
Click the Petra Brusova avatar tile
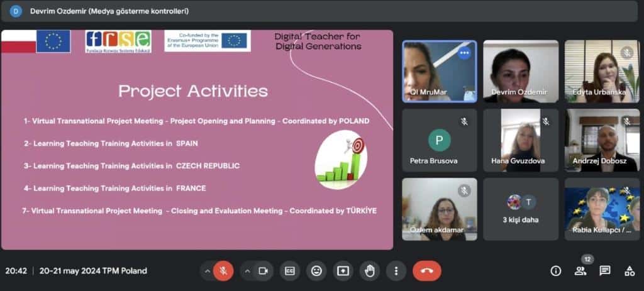pyautogui.click(x=439, y=140)
